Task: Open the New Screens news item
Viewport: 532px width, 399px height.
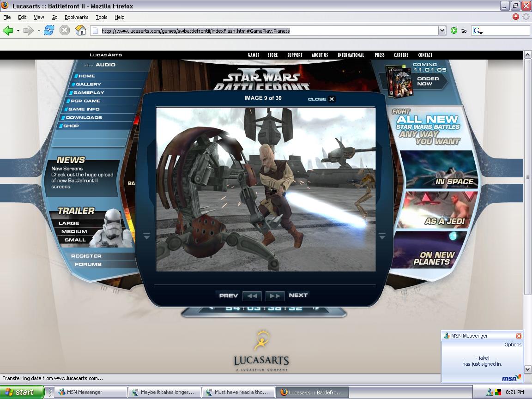Action: [x=82, y=177]
